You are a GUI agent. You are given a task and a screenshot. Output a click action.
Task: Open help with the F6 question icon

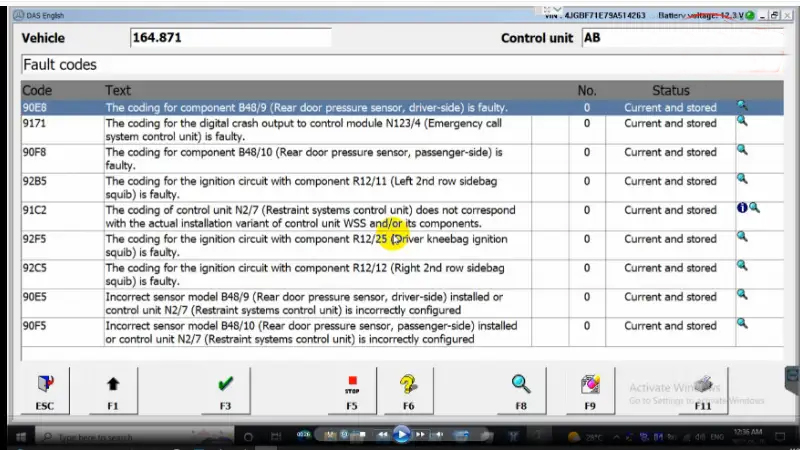pyautogui.click(x=408, y=390)
